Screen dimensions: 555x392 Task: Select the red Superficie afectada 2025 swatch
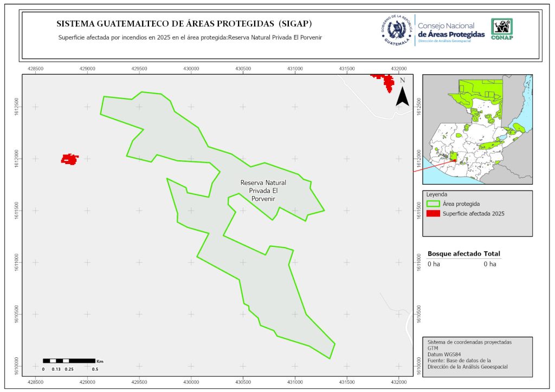point(433,214)
